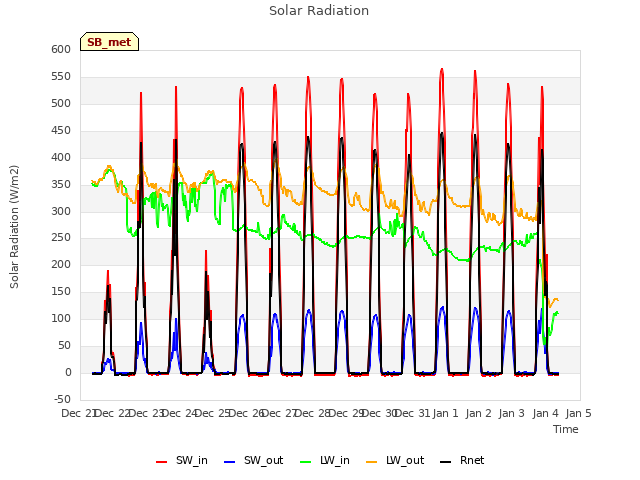Toggle the LW_out legend label
This screenshot has height=480, width=640.
pyautogui.click(x=405, y=460)
